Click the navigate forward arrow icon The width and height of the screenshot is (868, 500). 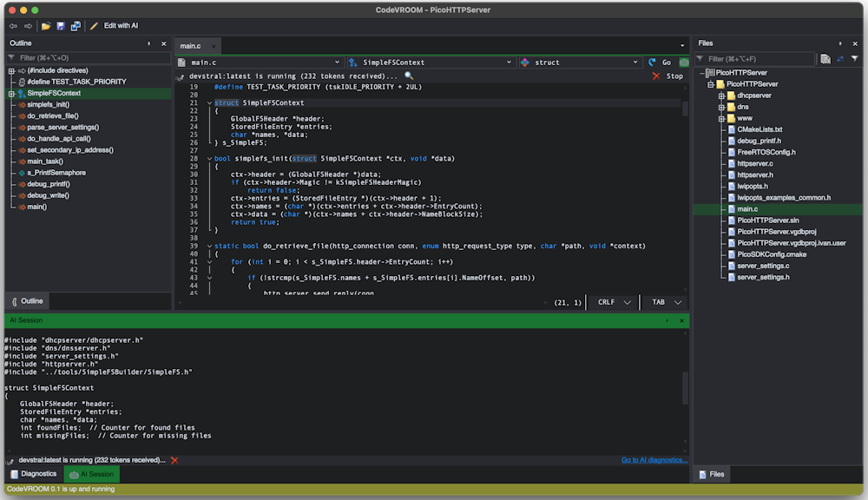click(x=29, y=26)
